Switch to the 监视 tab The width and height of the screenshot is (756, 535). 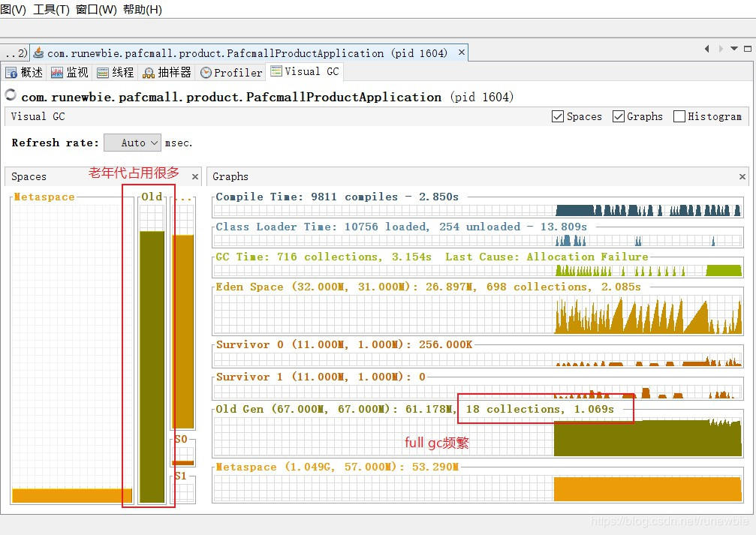click(x=71, y=72)
